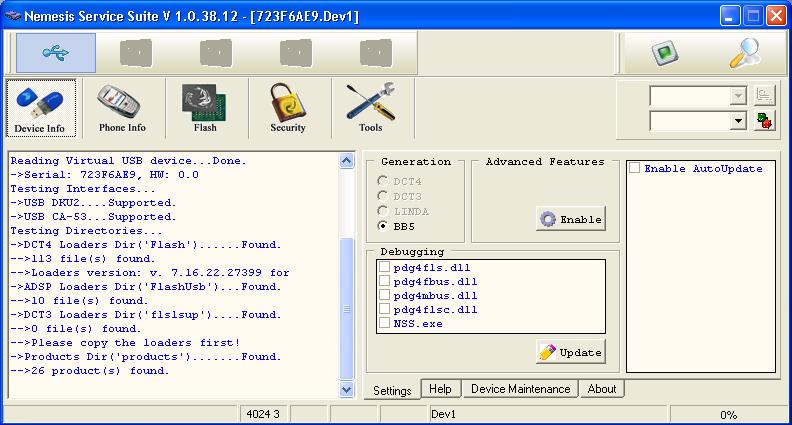Click the Update button
This screenshot has height=425, width=792.
pos(571,352)
